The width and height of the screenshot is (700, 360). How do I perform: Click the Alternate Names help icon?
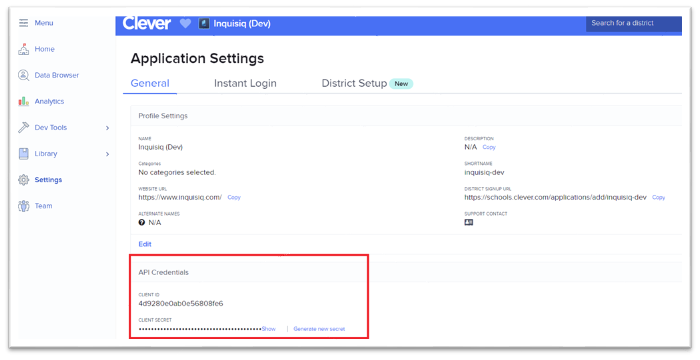142,222
